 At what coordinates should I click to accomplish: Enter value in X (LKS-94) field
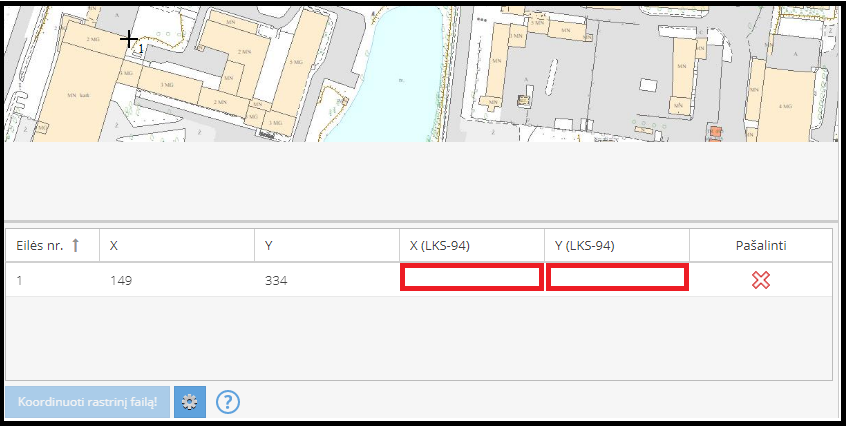(x=472, y=278)
